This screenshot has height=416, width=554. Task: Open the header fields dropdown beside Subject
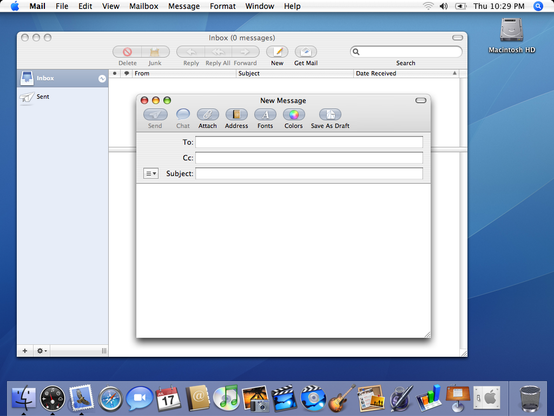[151, 173]
